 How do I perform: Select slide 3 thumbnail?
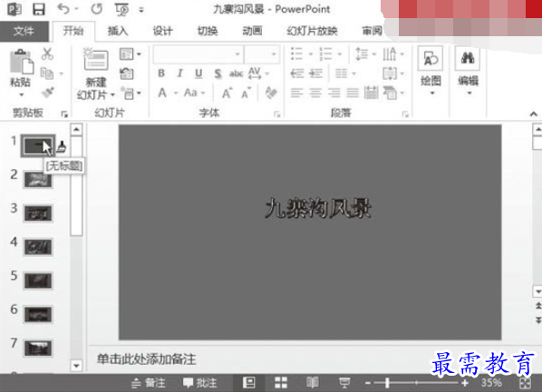(38, 213)
